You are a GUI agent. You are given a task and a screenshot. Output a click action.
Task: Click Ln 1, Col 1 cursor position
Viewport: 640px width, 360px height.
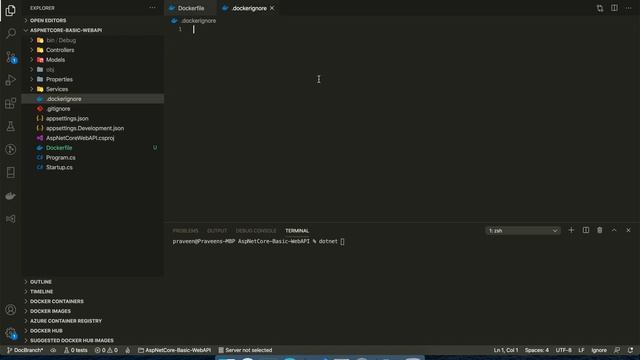click(505, 350)
